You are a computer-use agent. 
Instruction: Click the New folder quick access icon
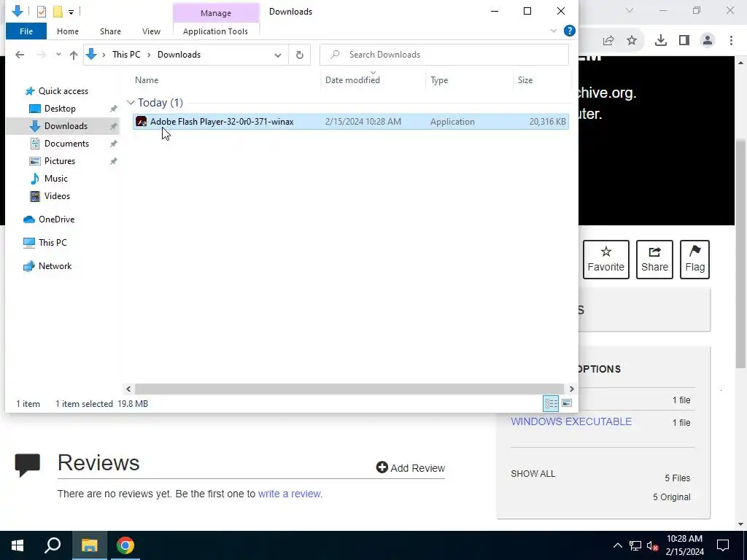tap(58, 12)
